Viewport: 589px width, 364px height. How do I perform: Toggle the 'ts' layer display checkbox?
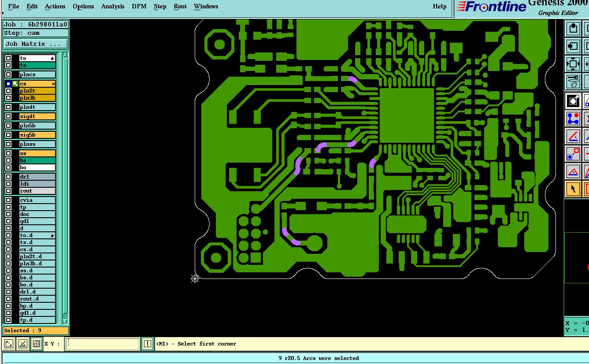point(8,65)
